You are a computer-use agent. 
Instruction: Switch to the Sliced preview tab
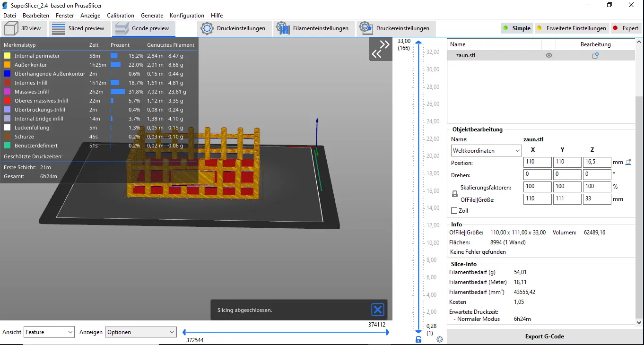[x=78, y=28]
